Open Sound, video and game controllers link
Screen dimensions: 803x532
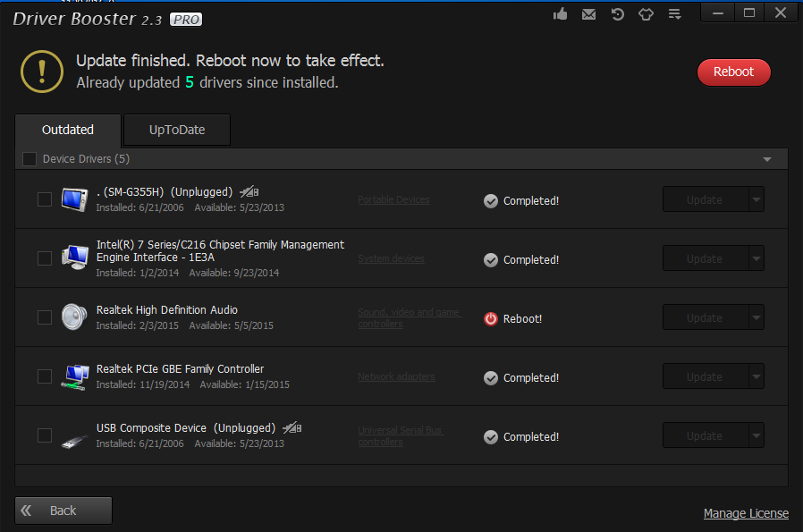point(410,318)
